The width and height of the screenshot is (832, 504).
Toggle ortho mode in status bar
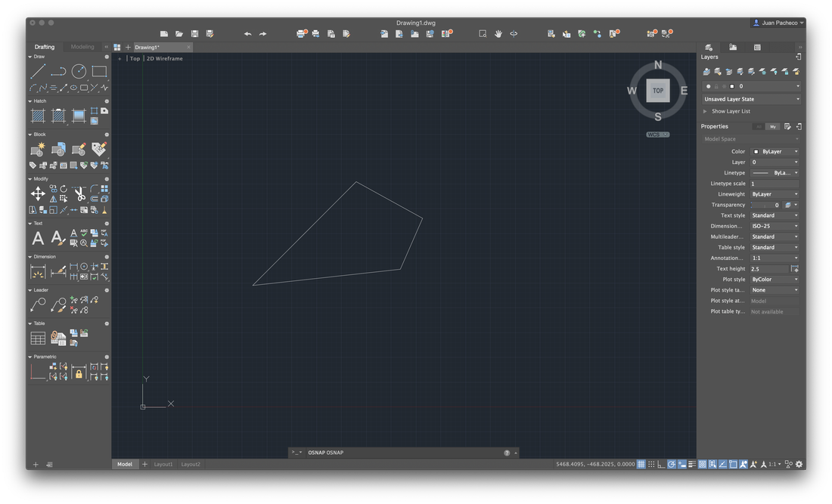click(661, 464)
